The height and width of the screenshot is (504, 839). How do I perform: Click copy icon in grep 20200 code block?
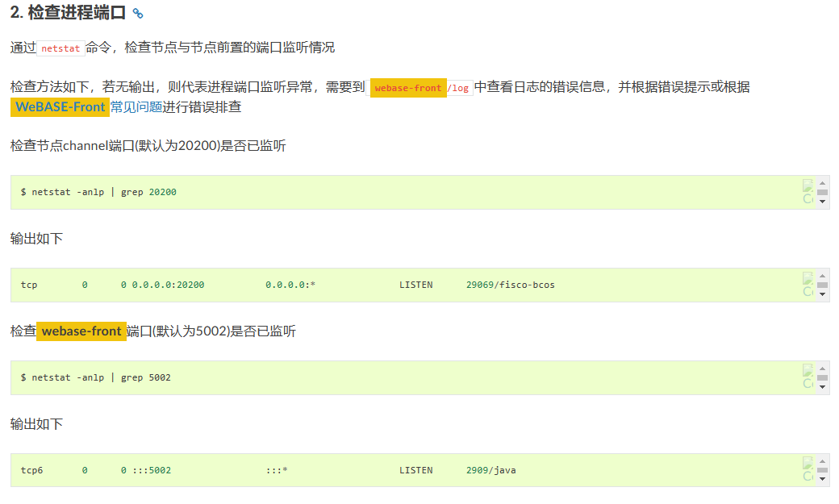tap(808, 192)
